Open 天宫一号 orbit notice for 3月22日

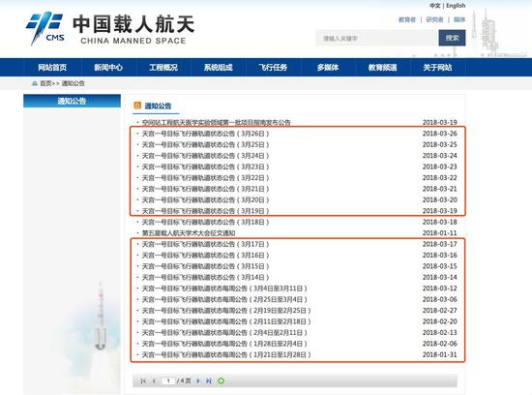205,177
